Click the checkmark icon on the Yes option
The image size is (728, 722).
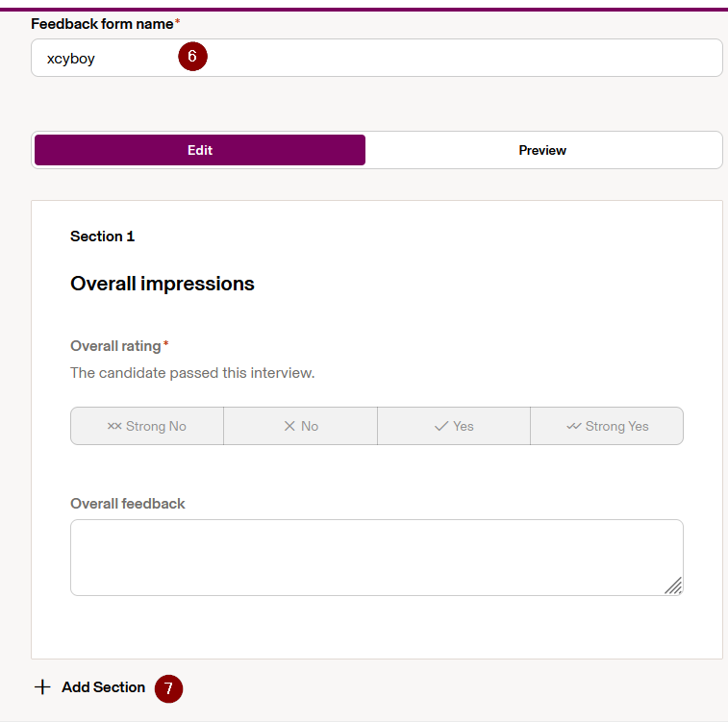click(441, 426)
